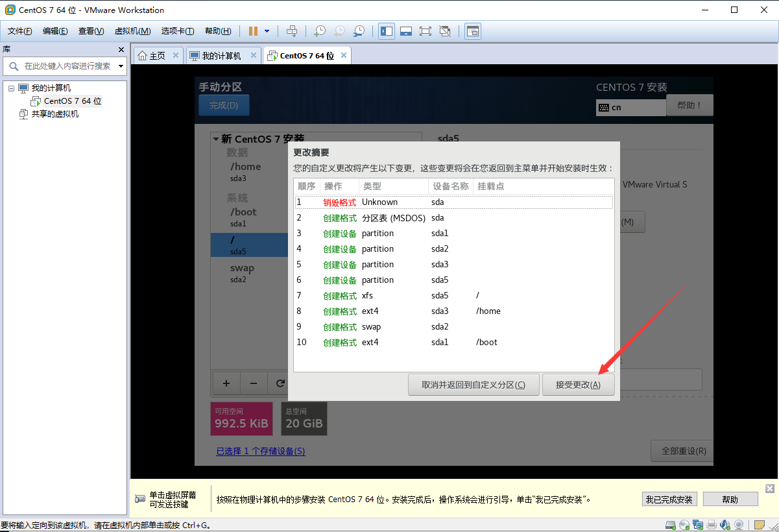Click the 顺序 column header
779x532 pixels.
307,186
